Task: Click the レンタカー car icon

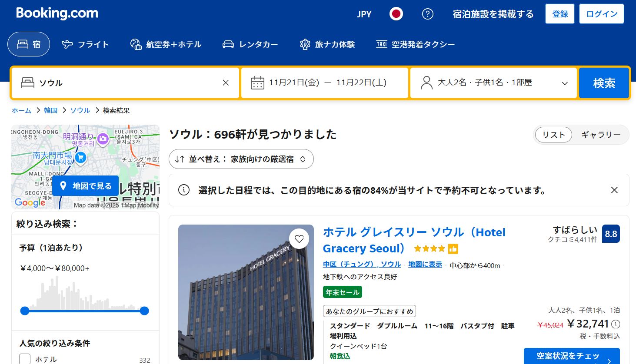Action: point(228,44)
